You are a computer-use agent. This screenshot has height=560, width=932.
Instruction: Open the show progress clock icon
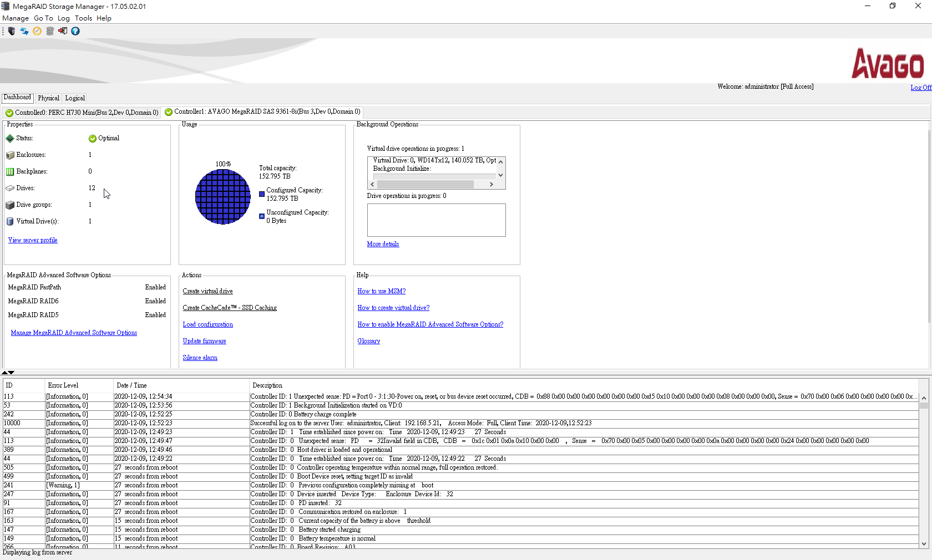coord(37,31)
